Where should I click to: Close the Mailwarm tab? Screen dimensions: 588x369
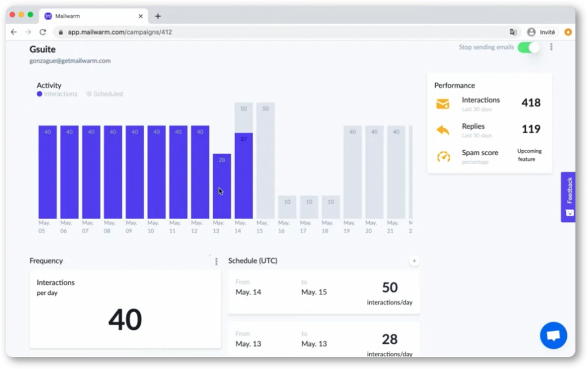pyautogui.click(x=141, y=16)
